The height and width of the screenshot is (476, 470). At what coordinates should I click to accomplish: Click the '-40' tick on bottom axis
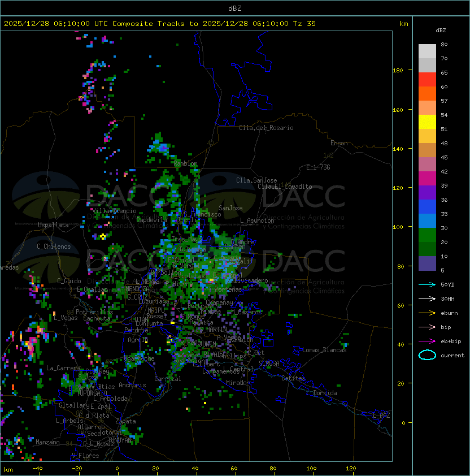tap(37, 469)
